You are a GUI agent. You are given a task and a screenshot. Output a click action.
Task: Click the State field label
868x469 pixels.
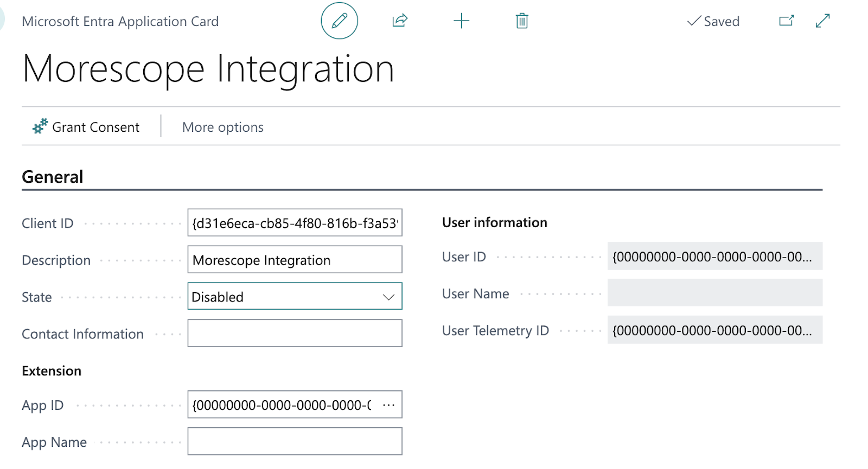pos(36,297)
